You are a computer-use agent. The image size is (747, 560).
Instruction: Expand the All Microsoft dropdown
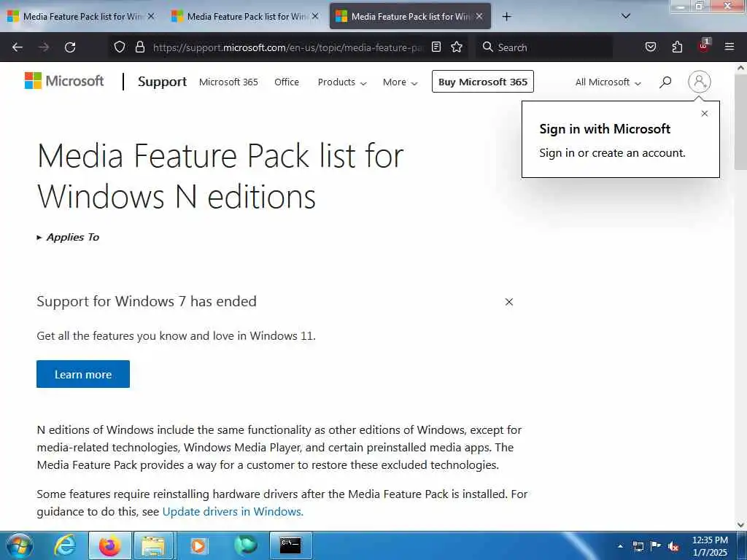[608, 82]
